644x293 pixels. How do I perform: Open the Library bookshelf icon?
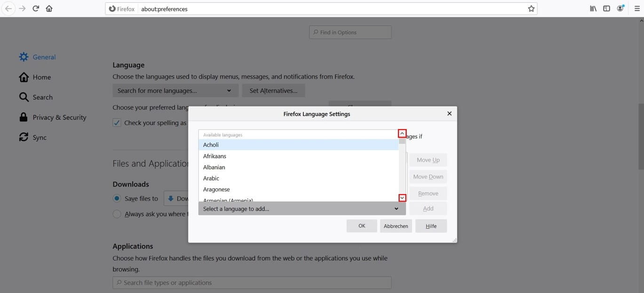tap(594, 8)
